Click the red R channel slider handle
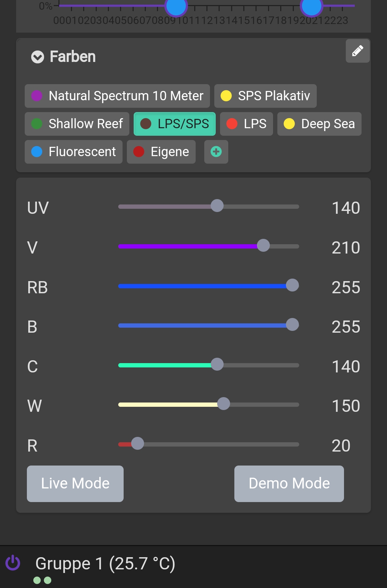Viewport: 387px width, 588px height. click(x=138, y=443)
